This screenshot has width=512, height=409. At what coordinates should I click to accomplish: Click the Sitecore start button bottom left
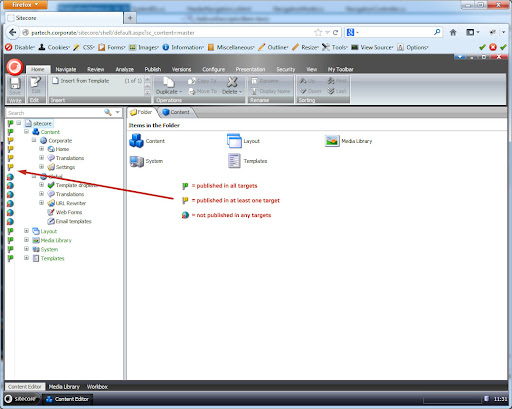(x=21, y=399)
